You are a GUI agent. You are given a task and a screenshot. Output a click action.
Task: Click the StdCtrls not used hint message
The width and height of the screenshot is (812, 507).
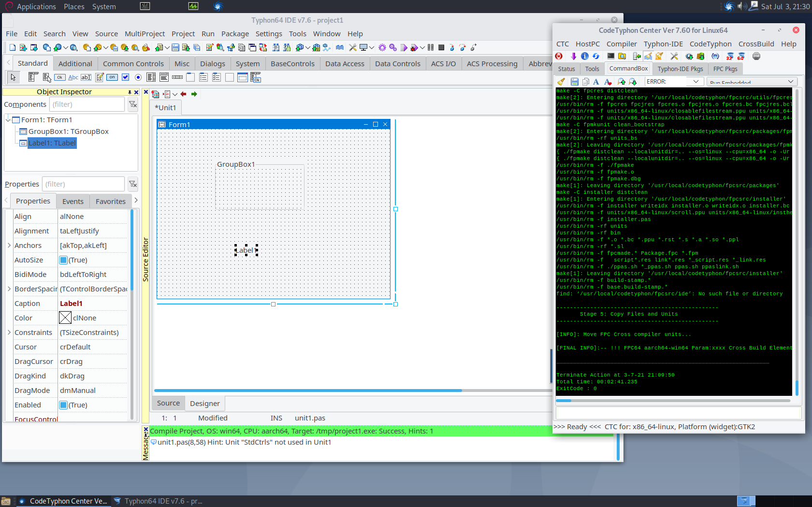(244, 442)
